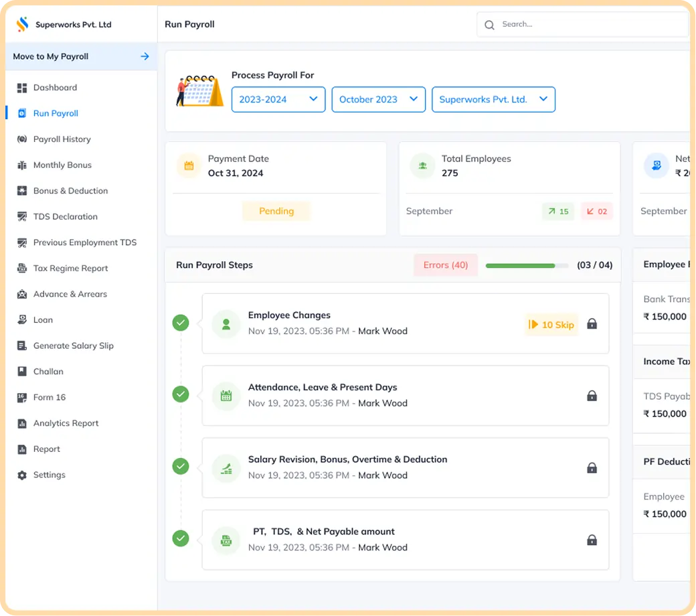This screenshot has height=616, width=696.
Task: Click lock icon on PT, TDS step
Action: (592, 540)
